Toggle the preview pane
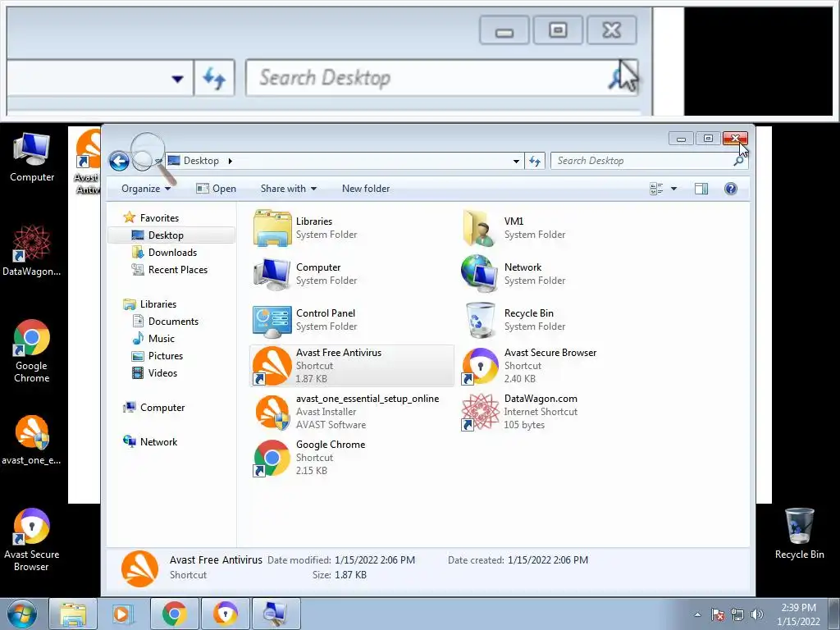 coord(701,189)
